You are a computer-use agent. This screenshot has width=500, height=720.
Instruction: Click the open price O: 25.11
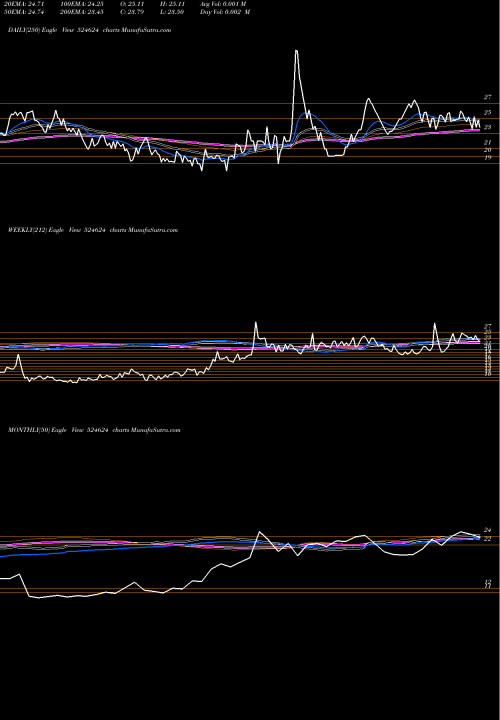(x=134, y=4)
